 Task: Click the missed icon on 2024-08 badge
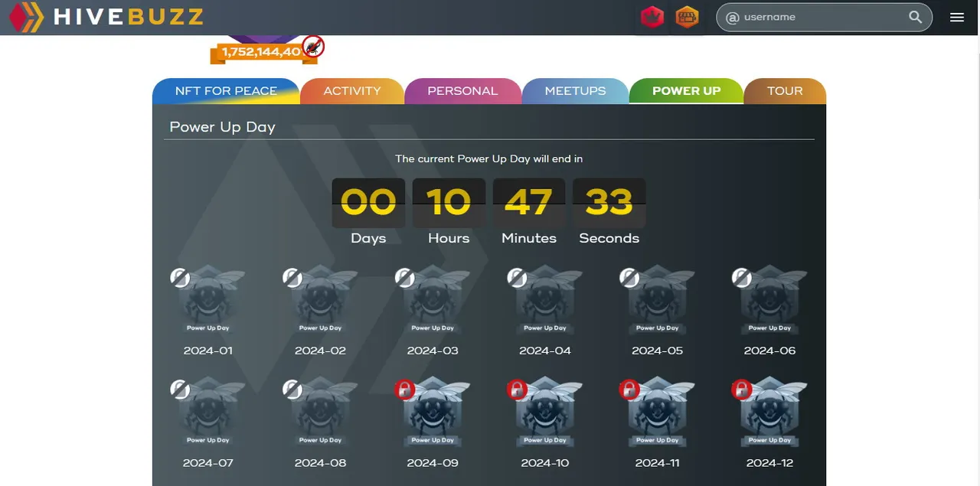pyautogui.click(x=292, y=390)
